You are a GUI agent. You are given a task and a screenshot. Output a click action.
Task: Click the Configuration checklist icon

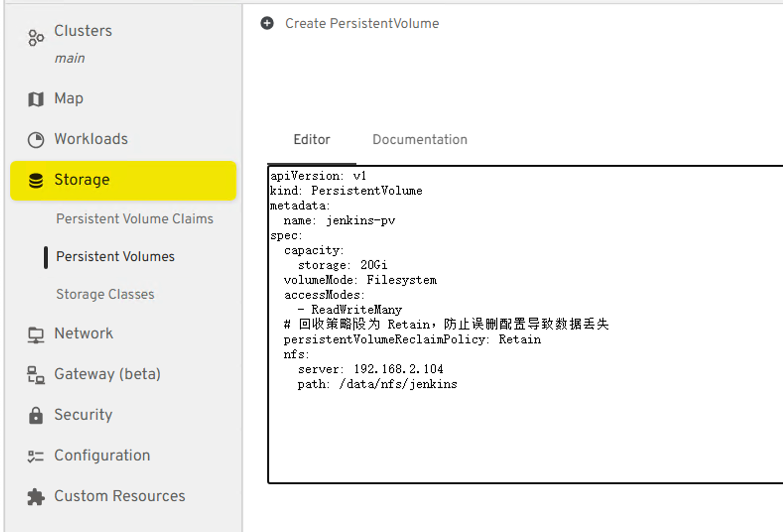click(x=36, y=456)
